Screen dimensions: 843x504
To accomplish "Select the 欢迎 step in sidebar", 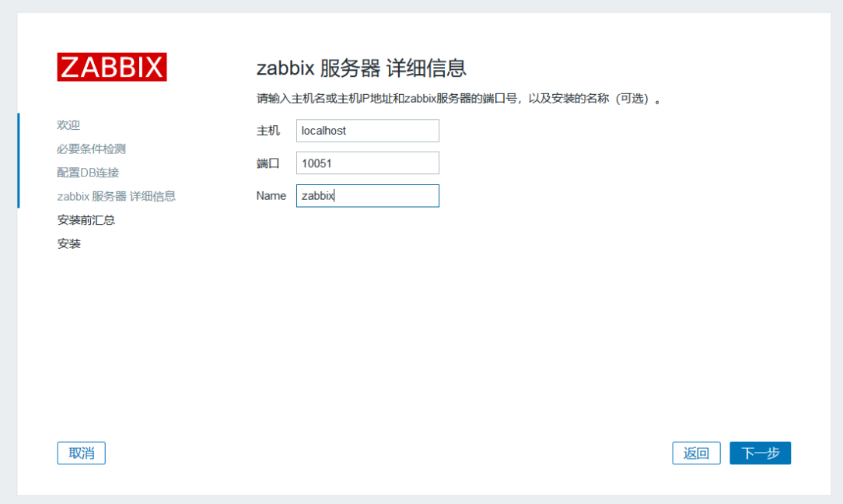I will pos(68,124).
